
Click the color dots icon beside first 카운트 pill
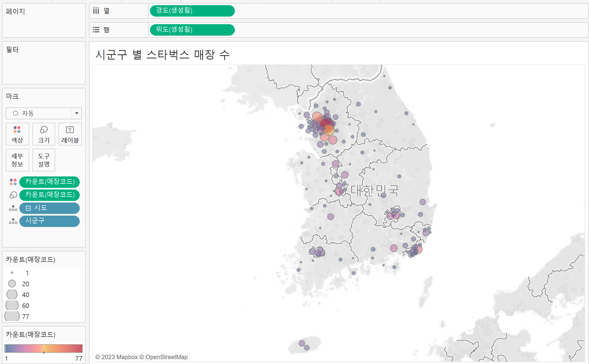pyautogui.click(x=13, y=182)
